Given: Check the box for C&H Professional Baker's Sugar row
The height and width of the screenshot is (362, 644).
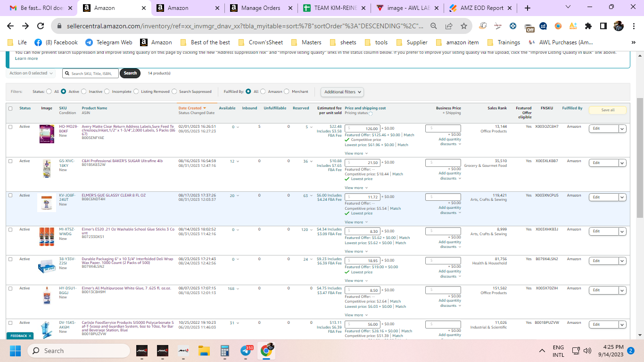Looking at the screenshot, I should [10, 161].
